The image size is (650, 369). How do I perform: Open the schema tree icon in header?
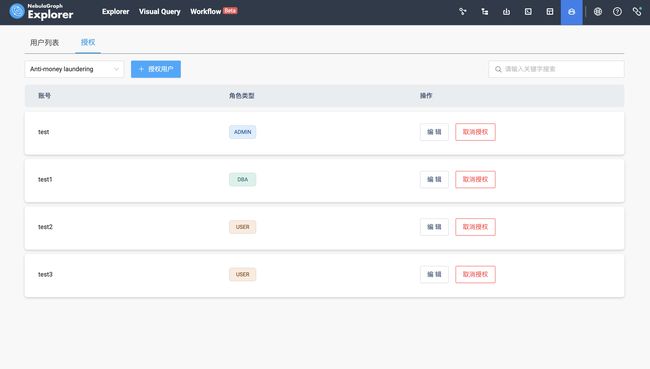point(485,12)
